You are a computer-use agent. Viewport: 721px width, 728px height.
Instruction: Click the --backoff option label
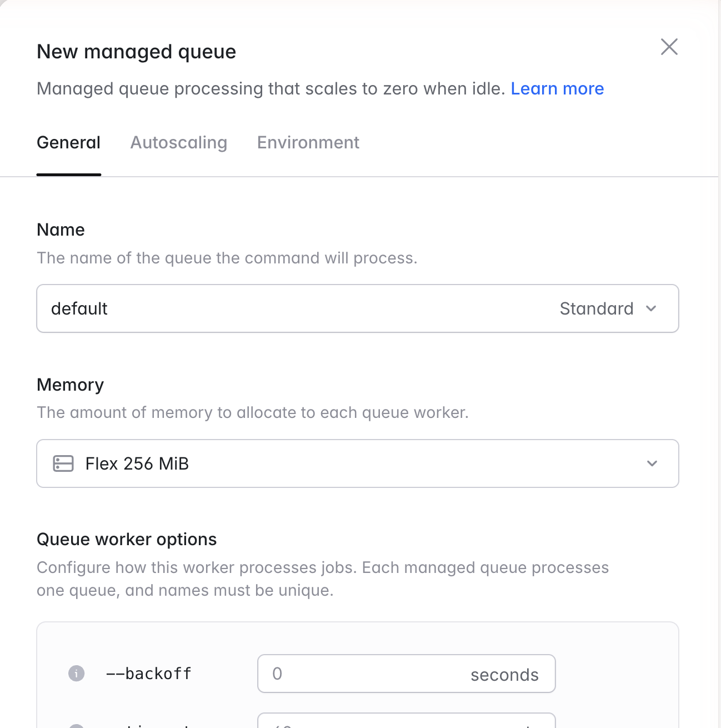point(149,674)
